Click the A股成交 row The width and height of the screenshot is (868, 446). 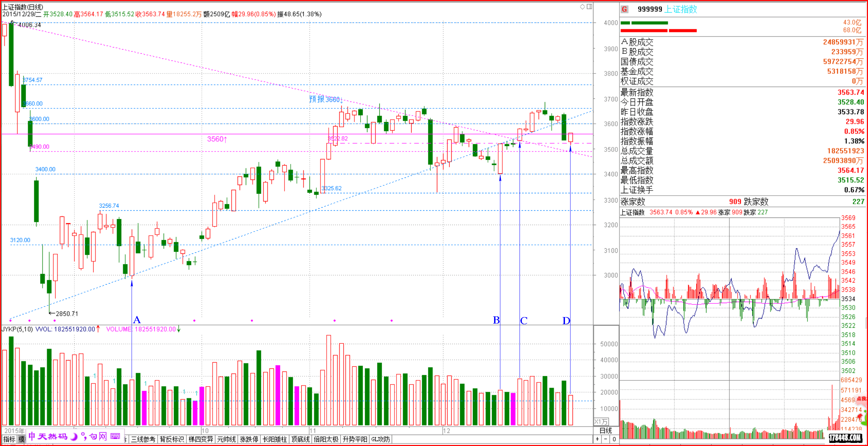point(742,42)
